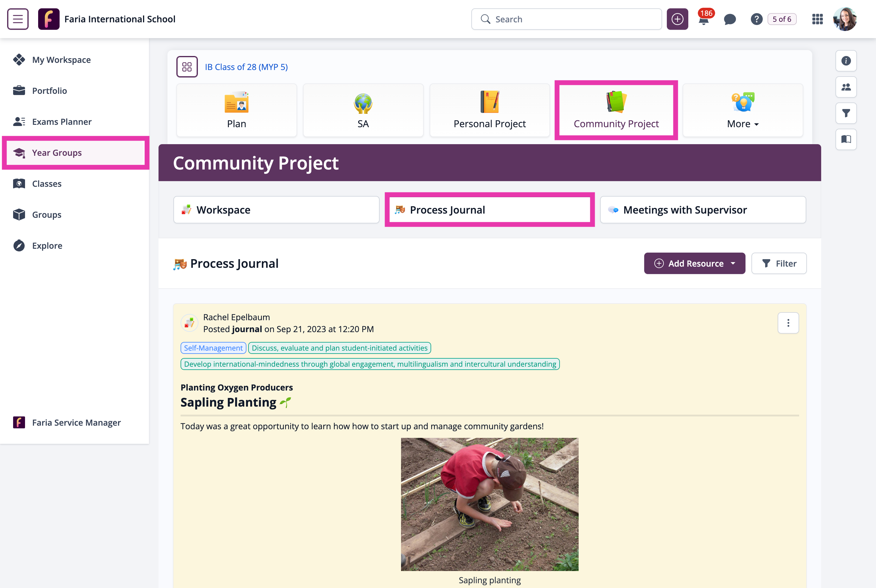Open notifications bell with 186 badge

point(704,18)
